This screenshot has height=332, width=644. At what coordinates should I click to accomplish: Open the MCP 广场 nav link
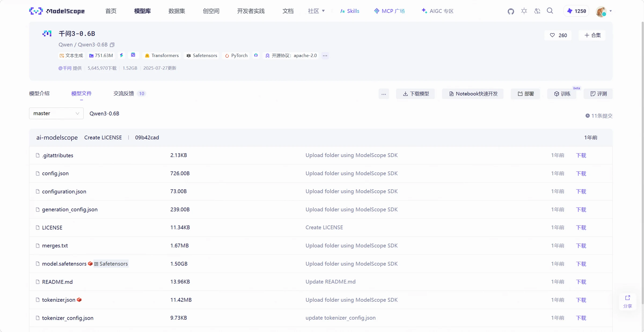click(389, 11)
